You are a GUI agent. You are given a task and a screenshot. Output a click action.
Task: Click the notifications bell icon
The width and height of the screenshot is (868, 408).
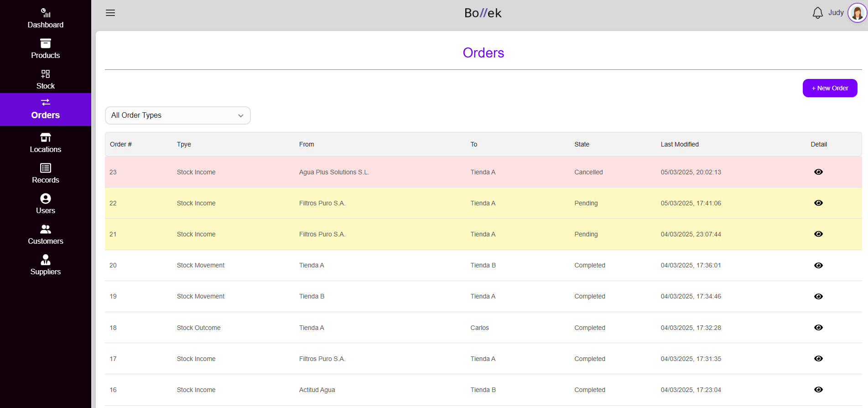pos(817,13)
